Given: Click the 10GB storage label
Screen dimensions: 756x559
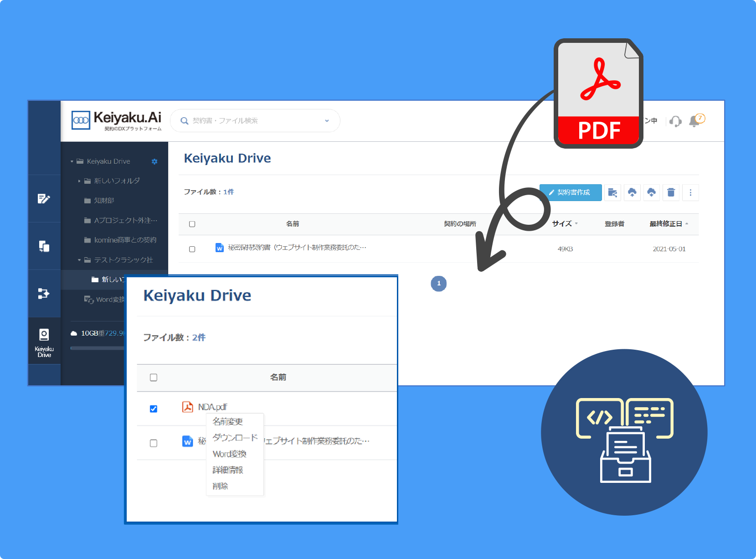Looking at the screenshot, I should point(90,333).
